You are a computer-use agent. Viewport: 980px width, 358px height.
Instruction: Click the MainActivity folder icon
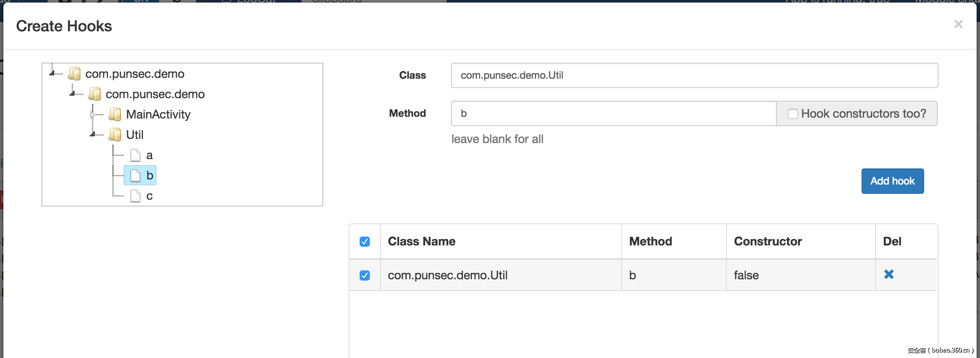pos(115,114)
